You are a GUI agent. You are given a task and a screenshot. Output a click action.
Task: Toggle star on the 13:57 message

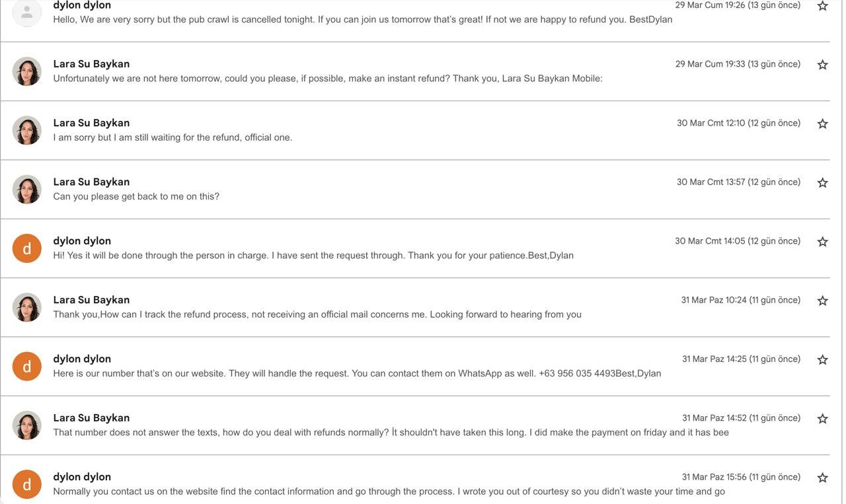tap(822, 182)
